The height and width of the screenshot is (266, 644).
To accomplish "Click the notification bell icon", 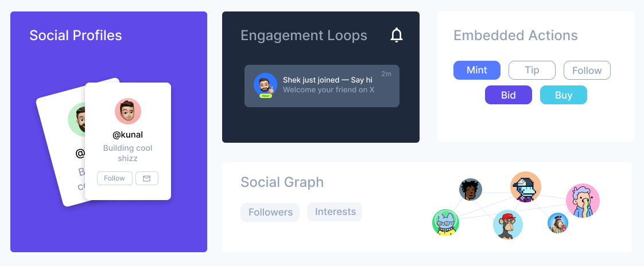I will pos(397,36).
